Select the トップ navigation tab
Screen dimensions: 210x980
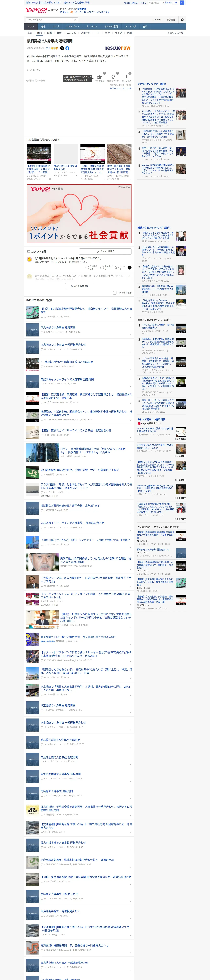tap(31, 27)
